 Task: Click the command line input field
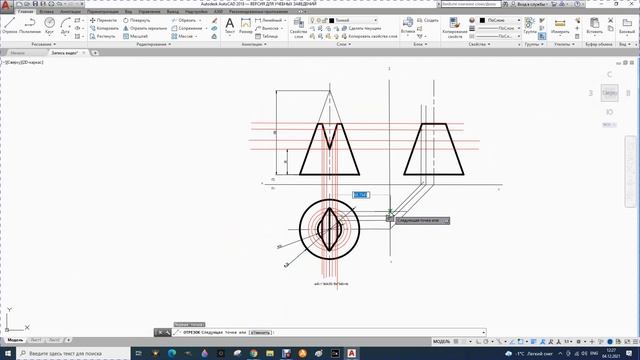pos(328,332)
